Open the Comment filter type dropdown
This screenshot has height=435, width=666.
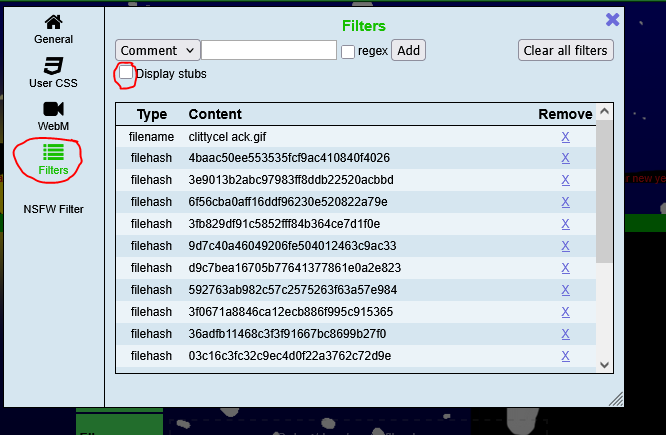click(x=158, y=50)
